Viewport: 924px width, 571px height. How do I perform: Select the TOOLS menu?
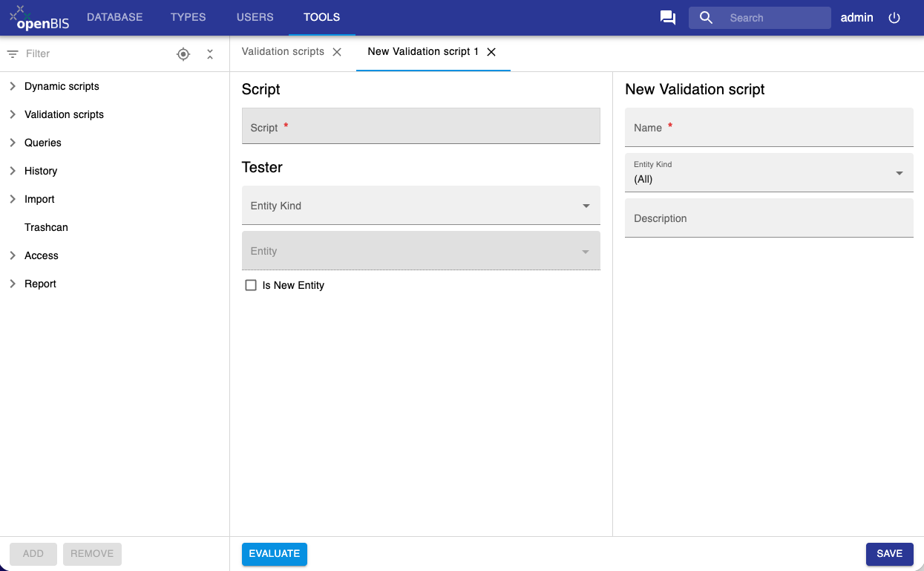322,17
